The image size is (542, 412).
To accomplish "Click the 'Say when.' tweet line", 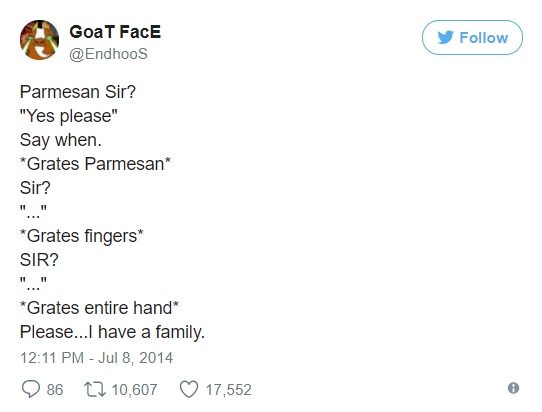I will (61, 140).
